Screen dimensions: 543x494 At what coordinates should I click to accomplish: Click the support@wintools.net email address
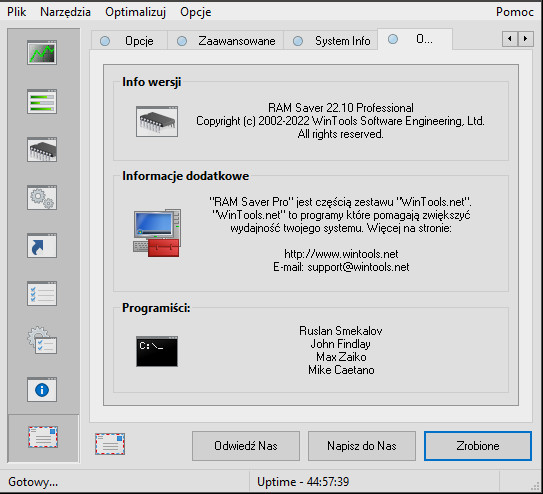[358, 267]
